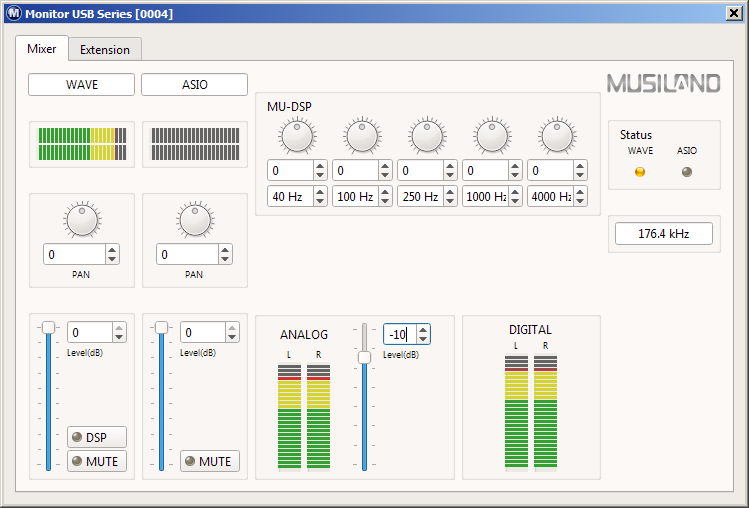
Task: Increase the ANALOG Level(dB) value
Action: [x=423, y=330]
